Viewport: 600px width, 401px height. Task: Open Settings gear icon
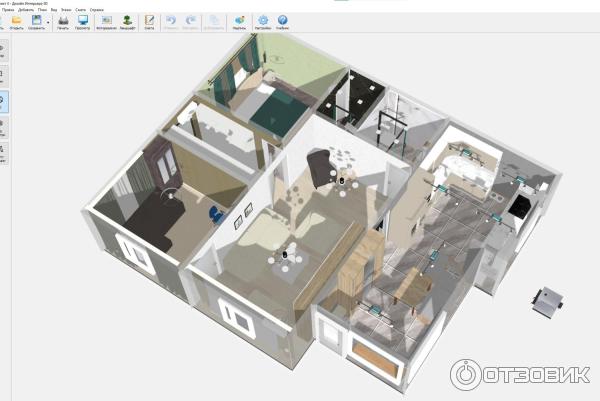[x=263, y=23]
